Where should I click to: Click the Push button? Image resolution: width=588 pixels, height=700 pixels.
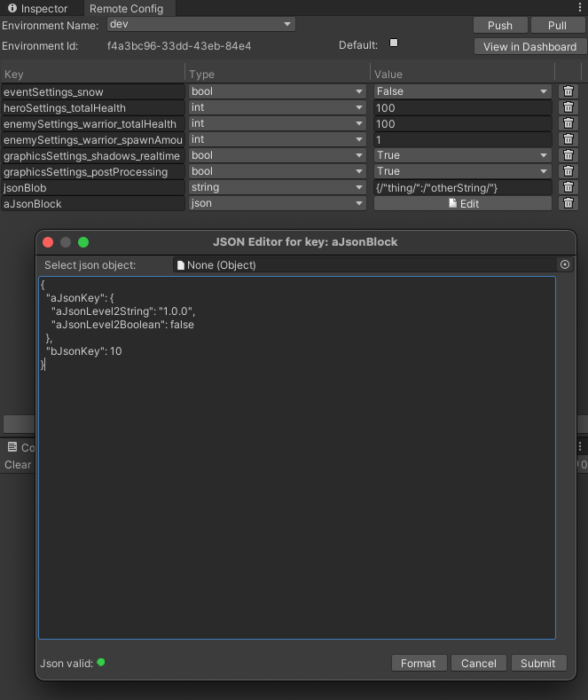[500, 26]
